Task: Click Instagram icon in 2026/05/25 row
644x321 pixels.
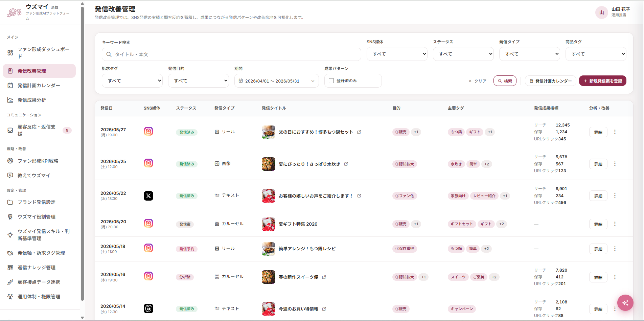Action: pyautogui.click(x=148, y=163)
